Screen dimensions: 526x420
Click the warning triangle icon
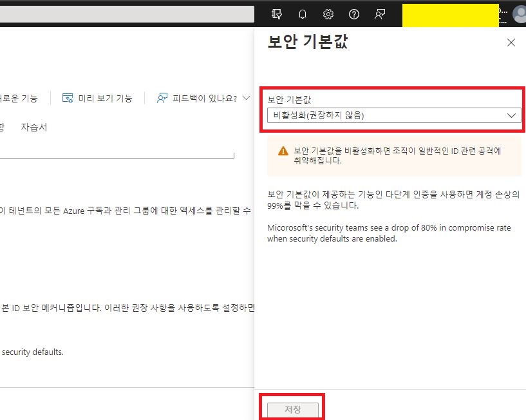pos(283,151)
